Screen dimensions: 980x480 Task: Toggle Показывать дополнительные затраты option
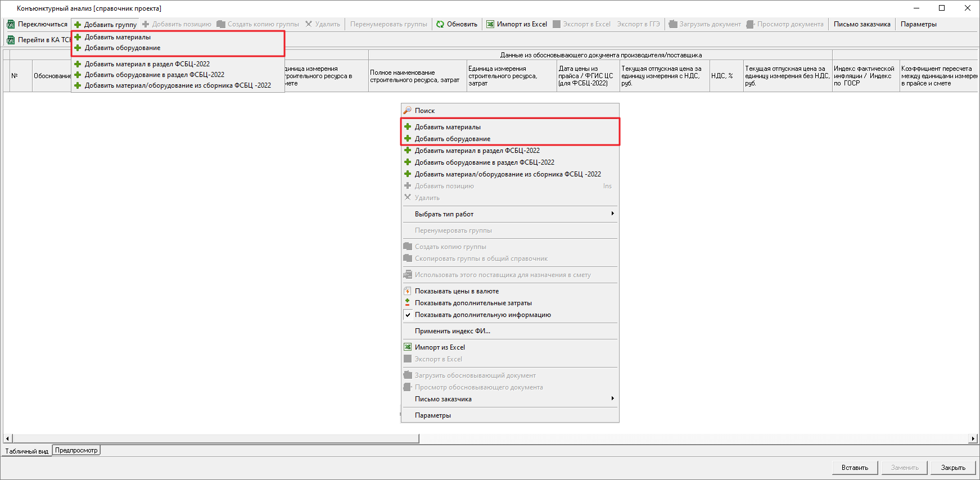click(473, 303)
